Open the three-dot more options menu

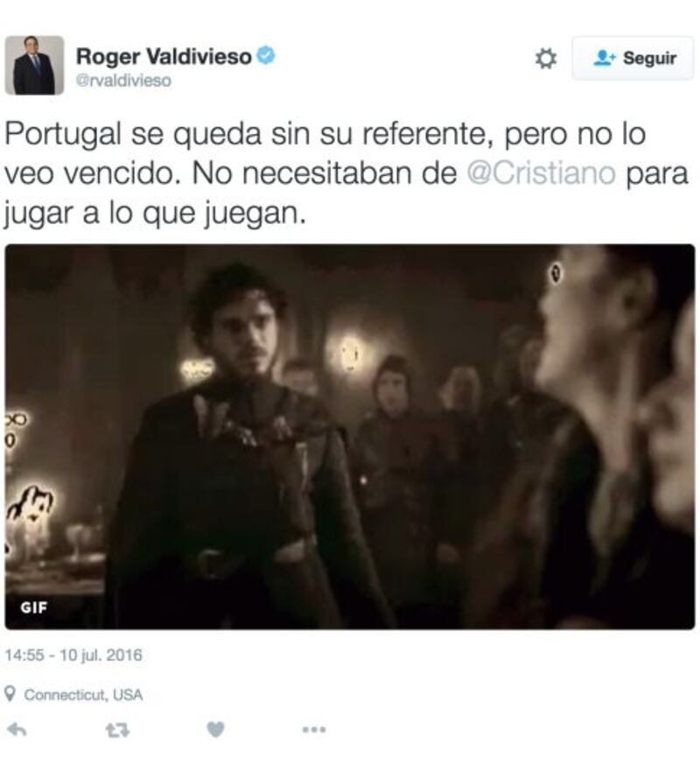pos(314,729)
